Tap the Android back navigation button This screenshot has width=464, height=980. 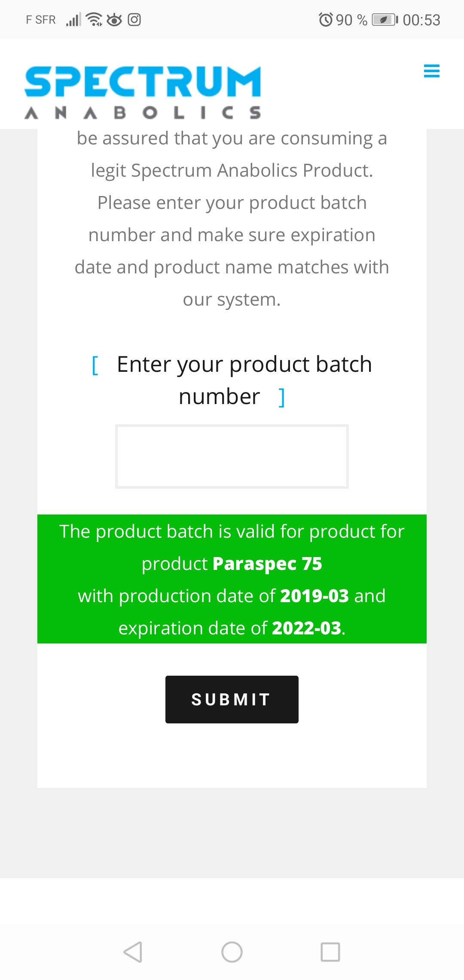click(133, 952)
